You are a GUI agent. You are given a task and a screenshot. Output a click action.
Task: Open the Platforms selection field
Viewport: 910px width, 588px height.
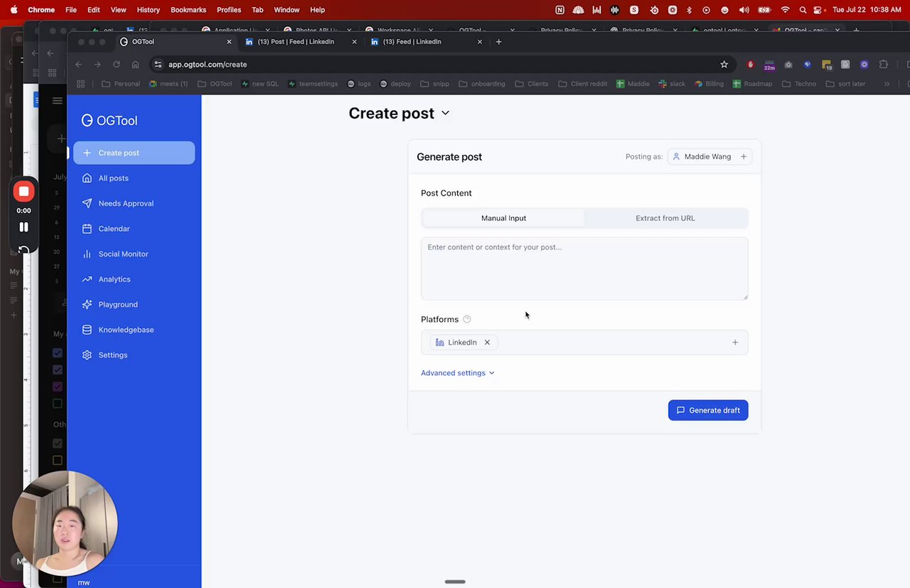point(584,343)
